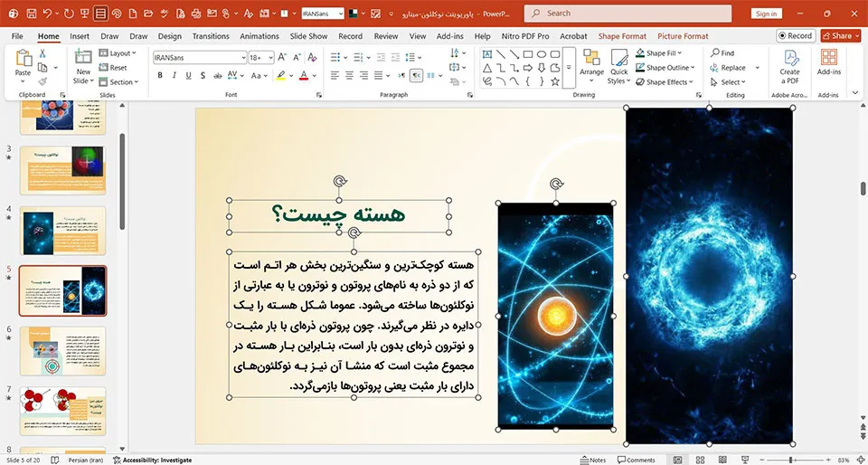Switch to Reading View icon in status bar
The width and height of the screenshot is (868, 465).
pos(722,460)
